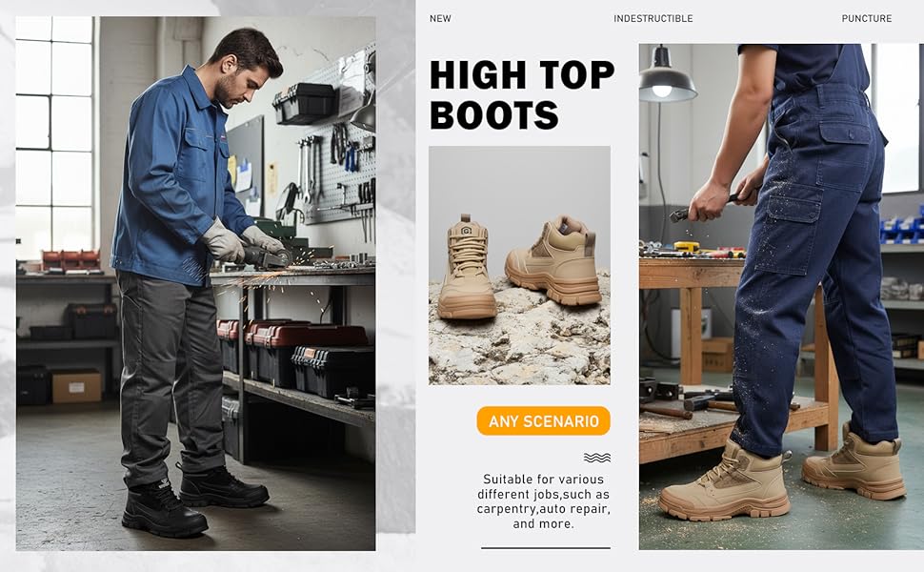The image size is (924, 572).
Task: Click the HIGH TOP BOOTS headline
Action: point(521,95)
